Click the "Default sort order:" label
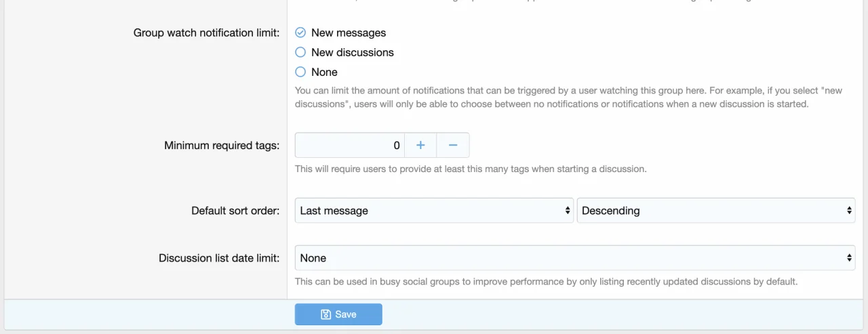 point(235,211)
